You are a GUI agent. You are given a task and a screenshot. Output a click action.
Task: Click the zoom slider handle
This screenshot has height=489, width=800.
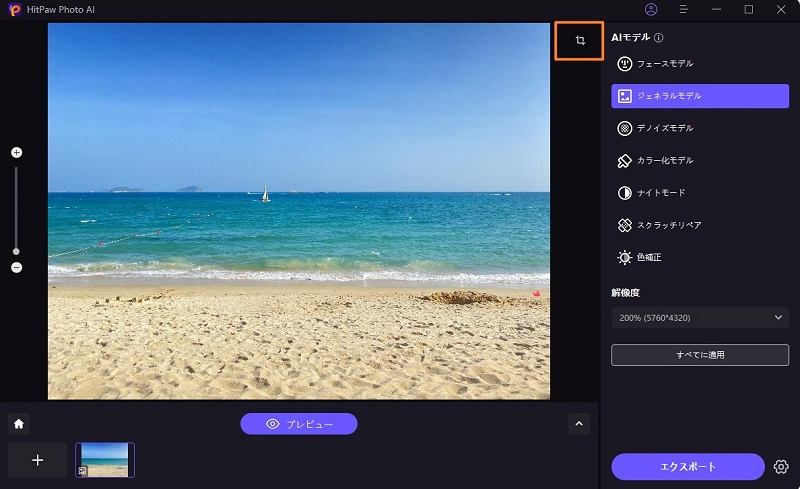(16, 251)
